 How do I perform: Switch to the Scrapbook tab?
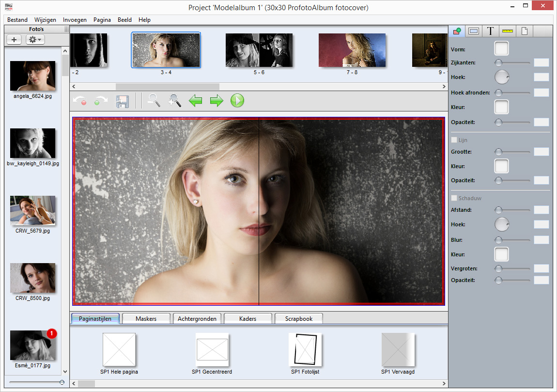(299, 318)
